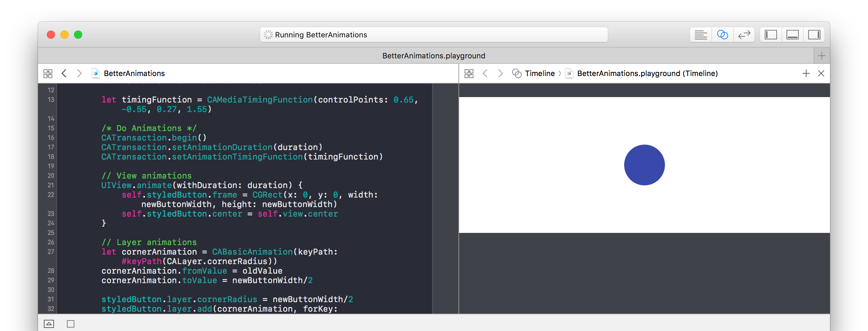Click line number 22 in gutter
868x331 pixels.
click(x=51, y=195)
